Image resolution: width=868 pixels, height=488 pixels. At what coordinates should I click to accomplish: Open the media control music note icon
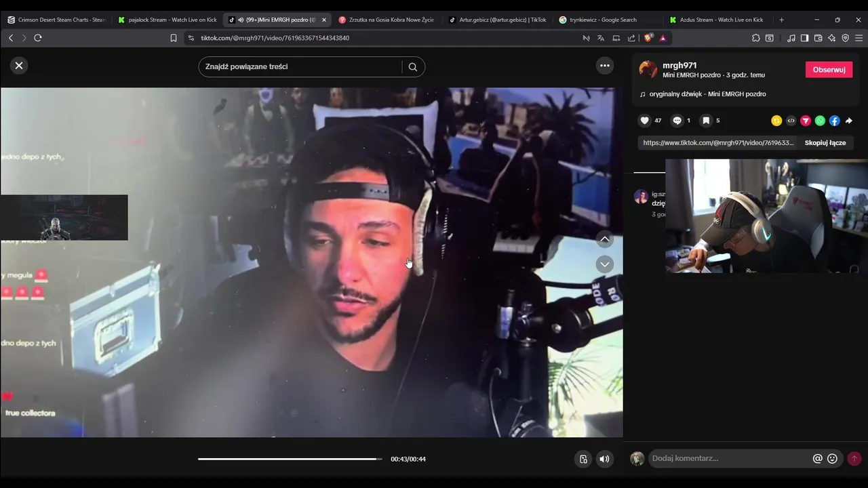[x=791, y=38]
